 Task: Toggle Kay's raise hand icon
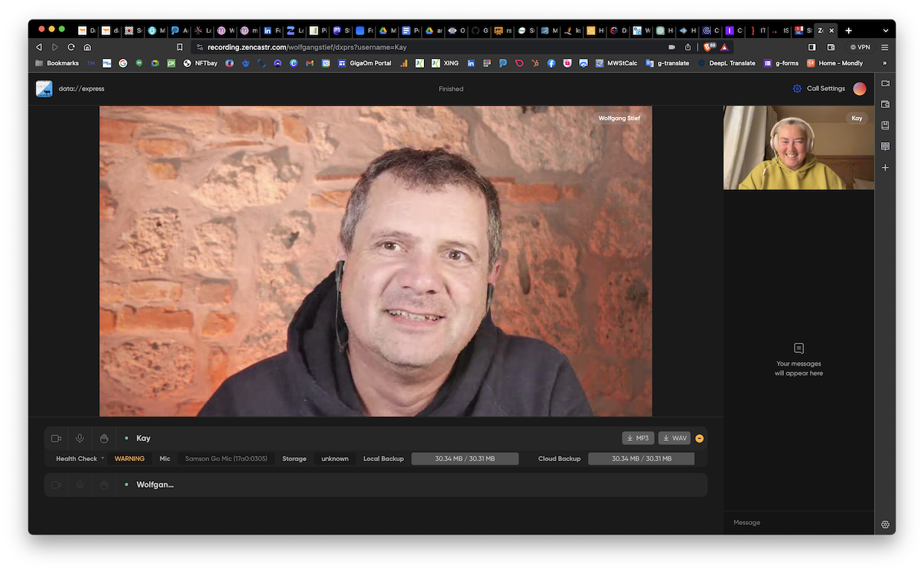[x=104, y=439]
